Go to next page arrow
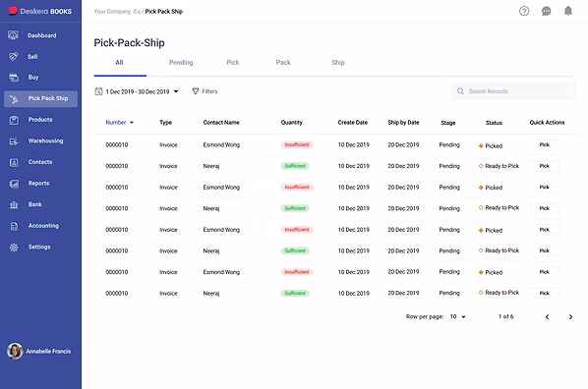 tap(570, 317)
